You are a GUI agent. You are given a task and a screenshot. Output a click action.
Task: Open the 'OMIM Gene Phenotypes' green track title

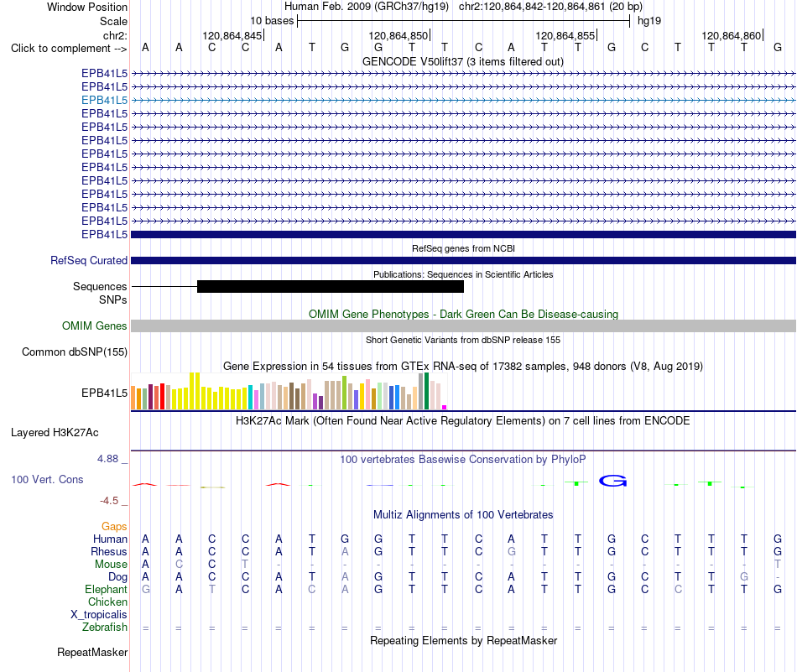[x=463, y=314]
